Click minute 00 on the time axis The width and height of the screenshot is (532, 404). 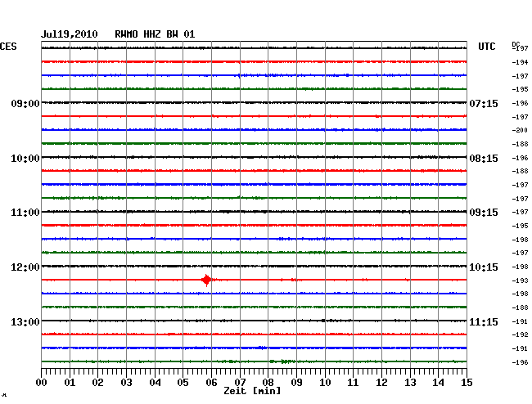click(x=42, y=383)
